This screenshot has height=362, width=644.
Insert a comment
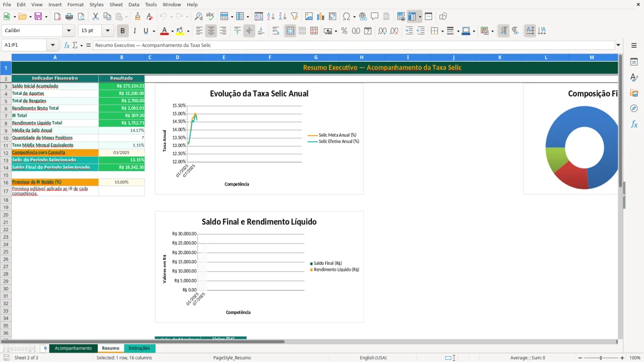(375, 17)
